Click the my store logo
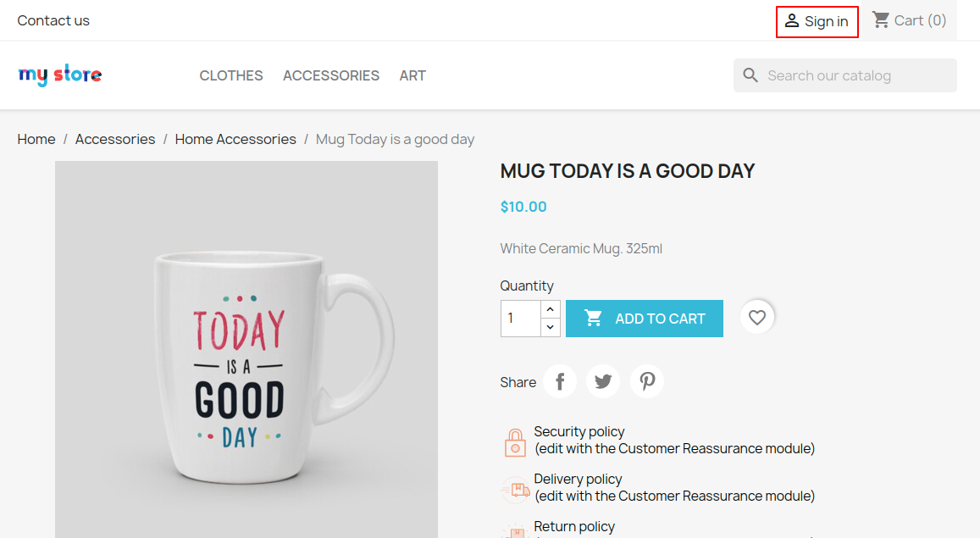Viewport: 980px width, 538px height. tap(60, 75)
